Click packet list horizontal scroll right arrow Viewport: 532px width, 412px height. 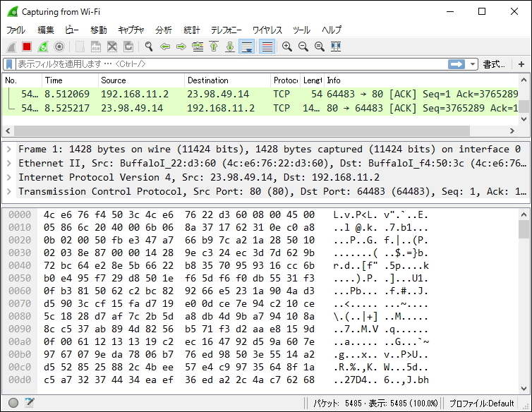512,131
